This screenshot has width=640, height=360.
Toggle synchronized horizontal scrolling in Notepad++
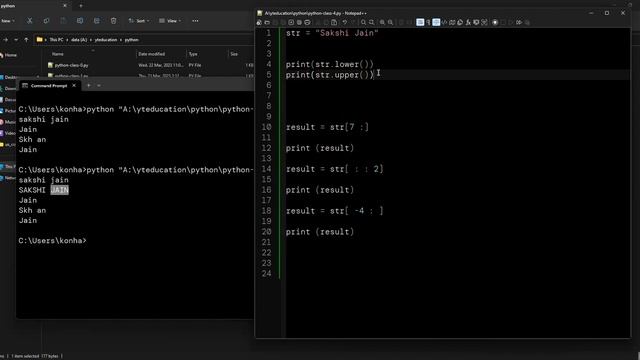pos(409,22)
